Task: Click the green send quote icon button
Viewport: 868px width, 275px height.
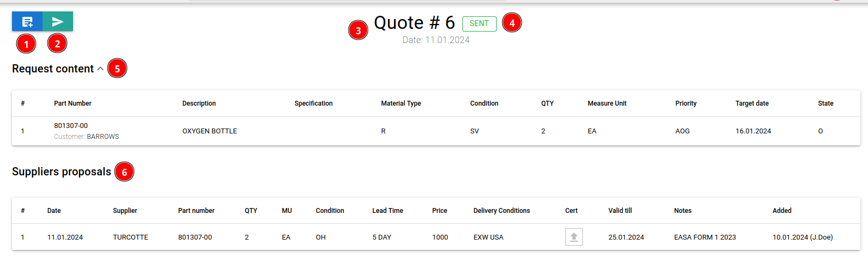Action: [58, 22]
